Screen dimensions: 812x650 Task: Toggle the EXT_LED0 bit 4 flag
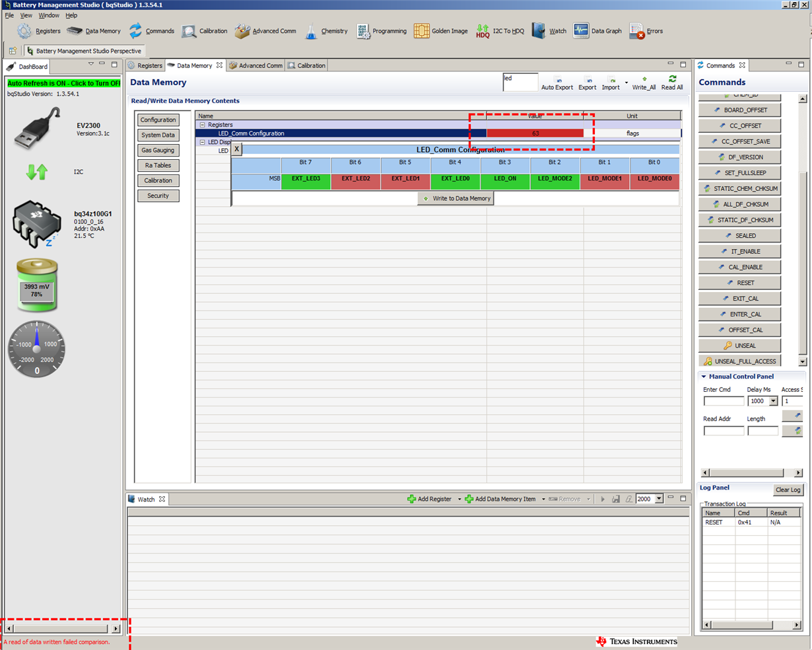(455, 182)
